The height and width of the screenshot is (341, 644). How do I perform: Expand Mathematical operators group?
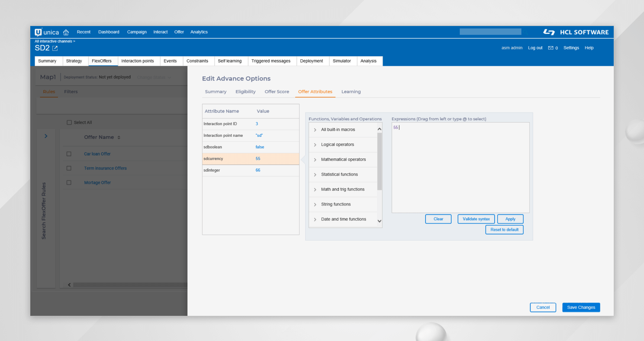(315, 160)
